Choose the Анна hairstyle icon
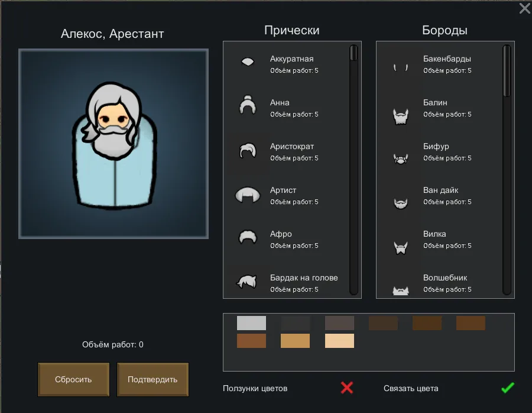This screenshot has width=532, height=413. 247,105
